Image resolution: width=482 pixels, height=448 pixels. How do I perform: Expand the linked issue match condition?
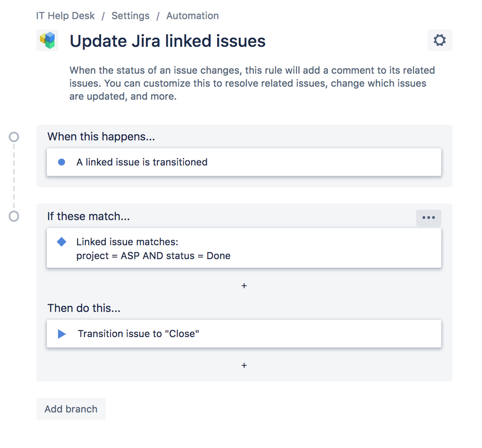(244, 248)
